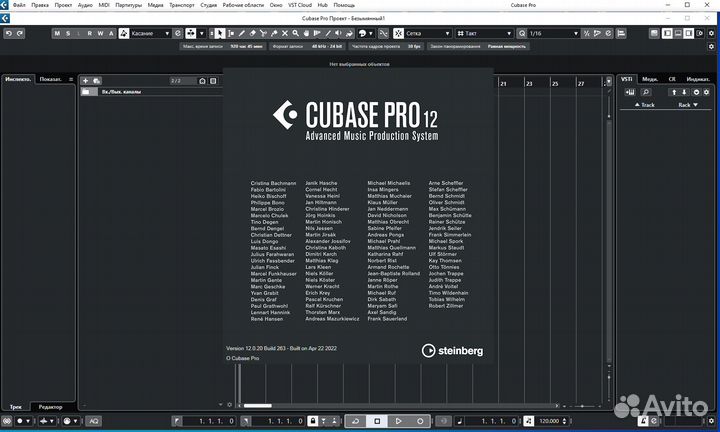Click О Cubase Pro in splash screen
The width and height of the screenshot is (720, 432).
click(x=242, y=358)
